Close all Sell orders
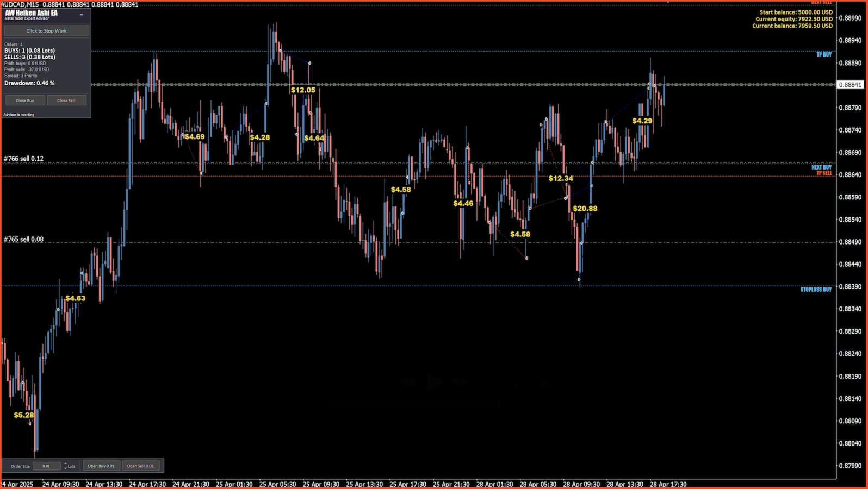This screenshot has width=868, height=489. [66, 101]
